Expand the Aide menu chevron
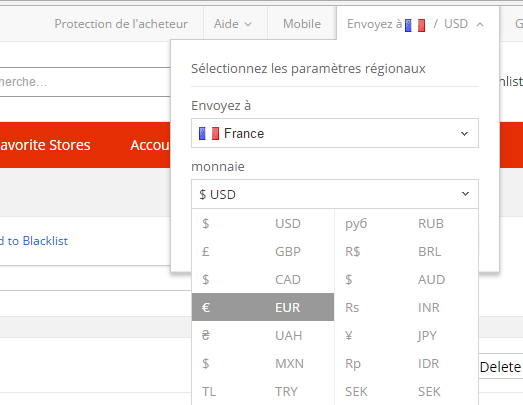This screenshot has height=405, width=523. pyautogui.click(x=248, y=24)
